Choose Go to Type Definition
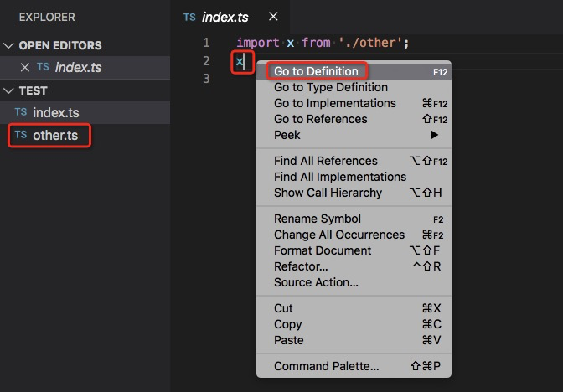Viewport: 563px width, 392px height. [330, 87]
